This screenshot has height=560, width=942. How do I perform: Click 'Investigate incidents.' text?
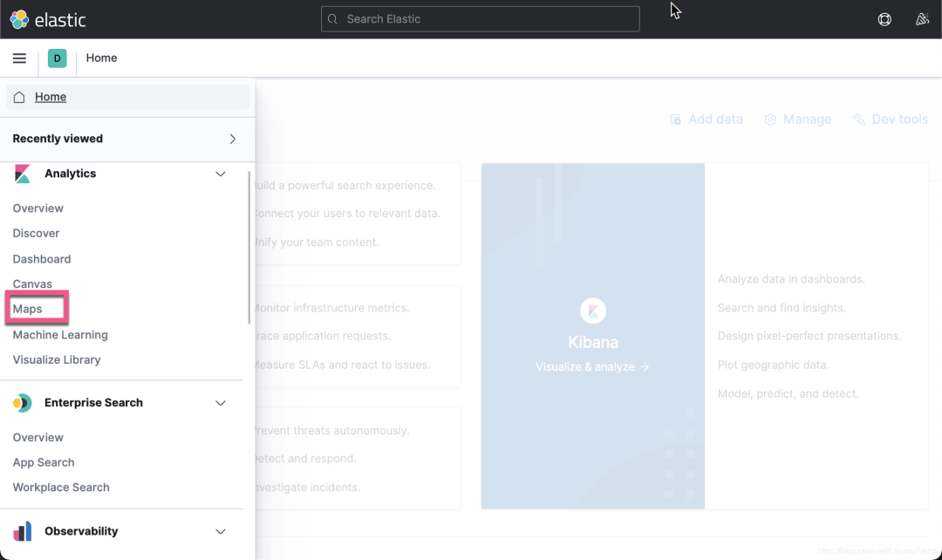coord(308,488)
